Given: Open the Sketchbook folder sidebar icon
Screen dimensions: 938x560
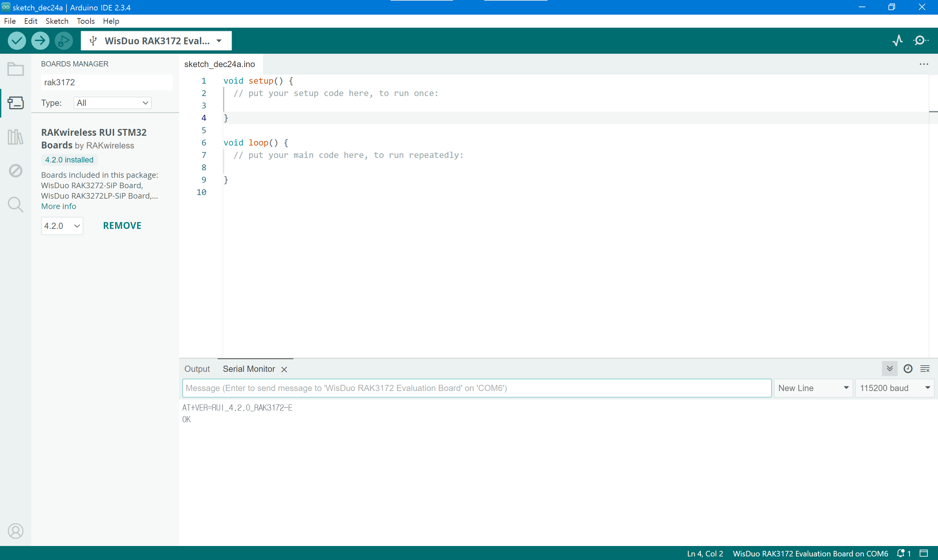Looking at the screenshot, I should 16,69.
